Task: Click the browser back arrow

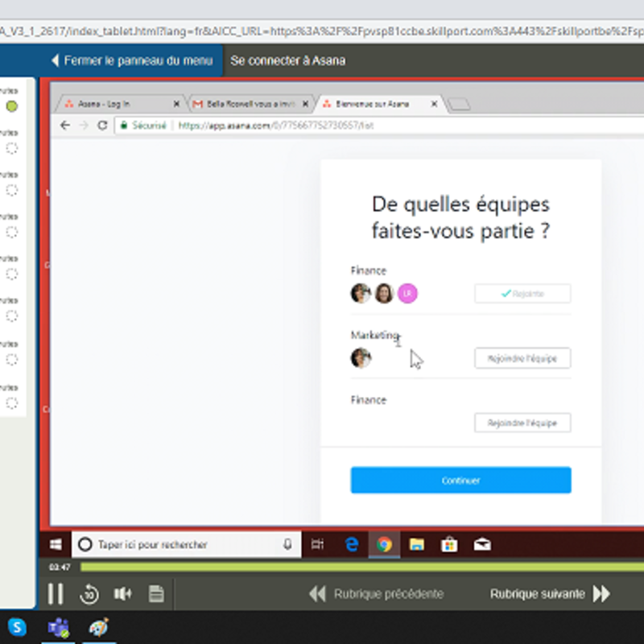Action: point(65,126)
